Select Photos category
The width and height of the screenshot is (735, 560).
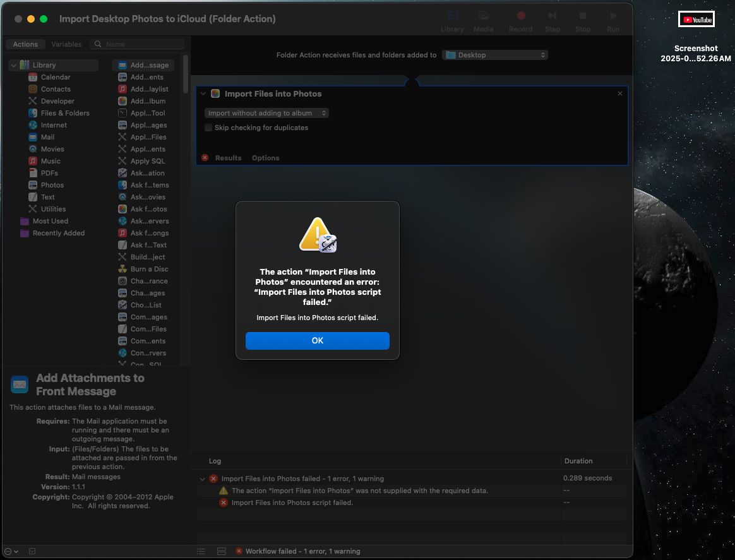coord(52,185)
